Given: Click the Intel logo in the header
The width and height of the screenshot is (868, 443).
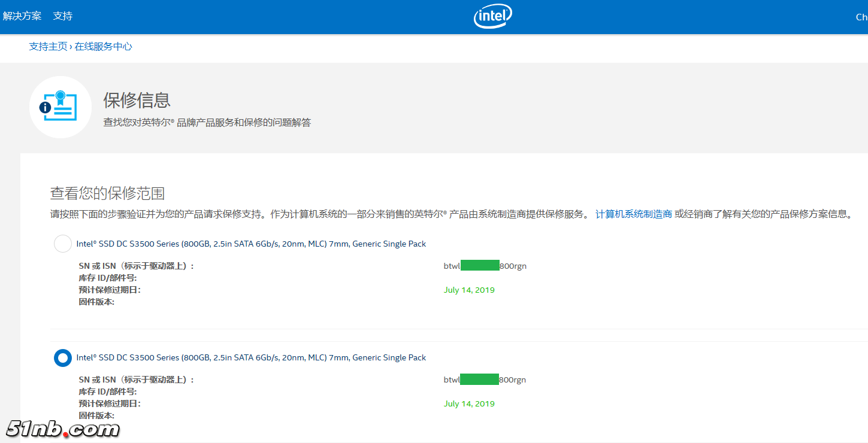Looking at the screenshot, I should 492,16.
